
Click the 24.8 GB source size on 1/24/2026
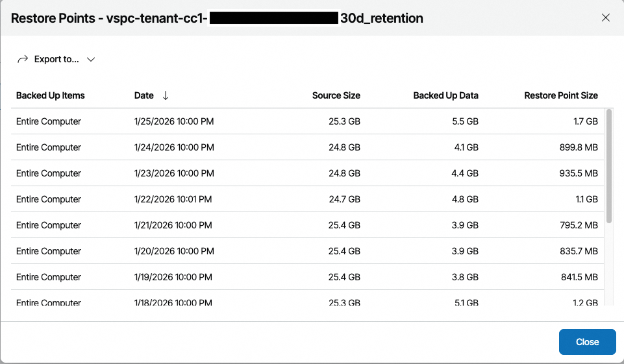pos(344,147)
